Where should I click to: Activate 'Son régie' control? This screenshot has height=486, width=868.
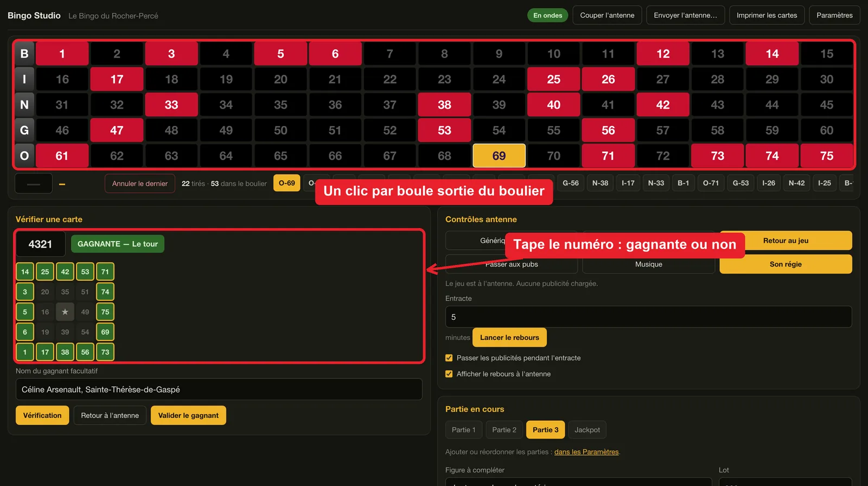[x=786, y=264]
